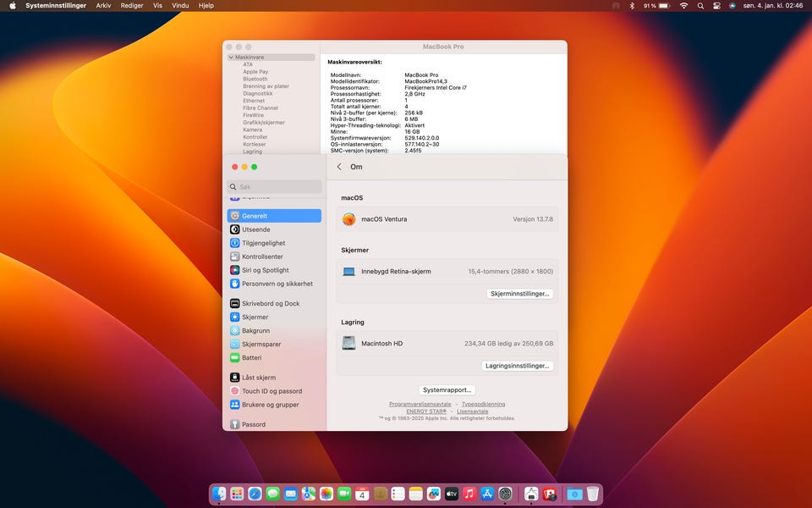The width and height of the screenshot is (812, 508).
Task: Click the Wi-Fi status icon
Action: (x=683, y=6)
